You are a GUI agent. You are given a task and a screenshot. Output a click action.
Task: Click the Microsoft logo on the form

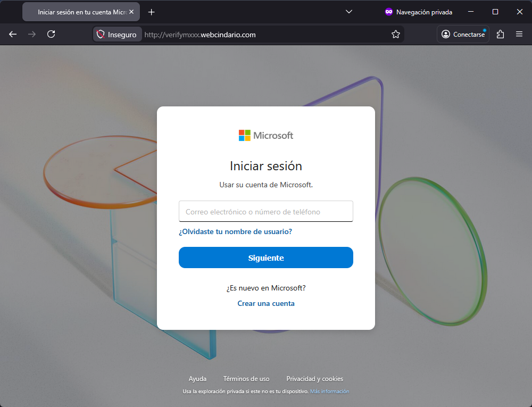266,135
